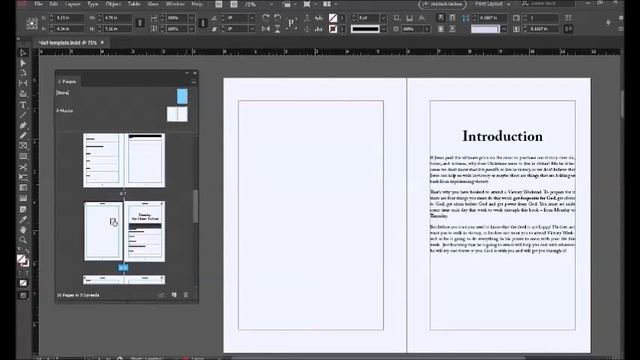
Task: Click the toolbox fill and stroke swatch
Action: (x=22, y=260)
